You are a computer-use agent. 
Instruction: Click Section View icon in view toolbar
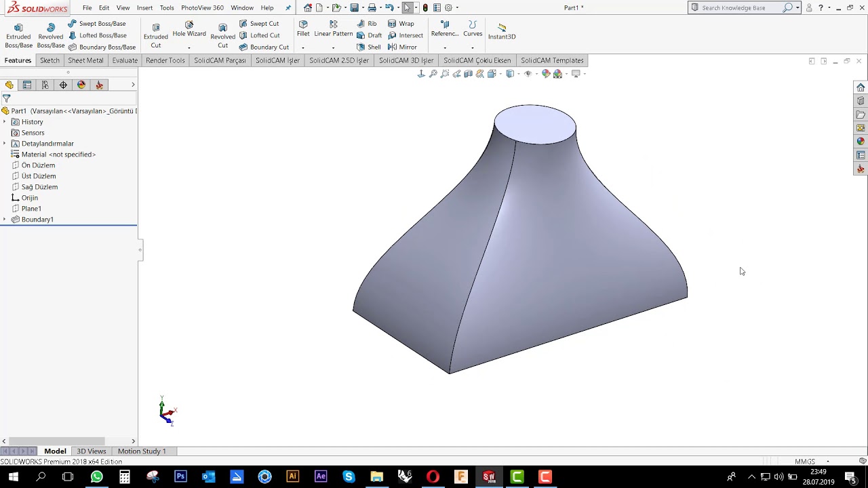469,74
